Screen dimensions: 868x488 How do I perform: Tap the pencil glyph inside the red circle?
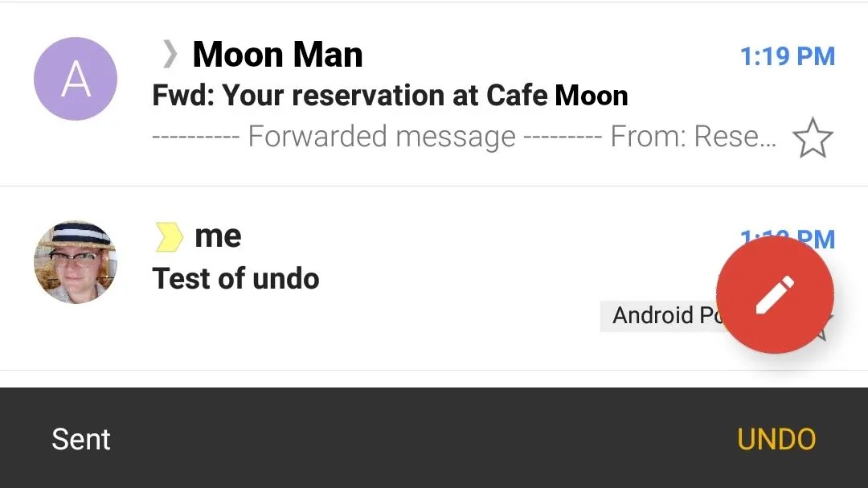point(774,294)
